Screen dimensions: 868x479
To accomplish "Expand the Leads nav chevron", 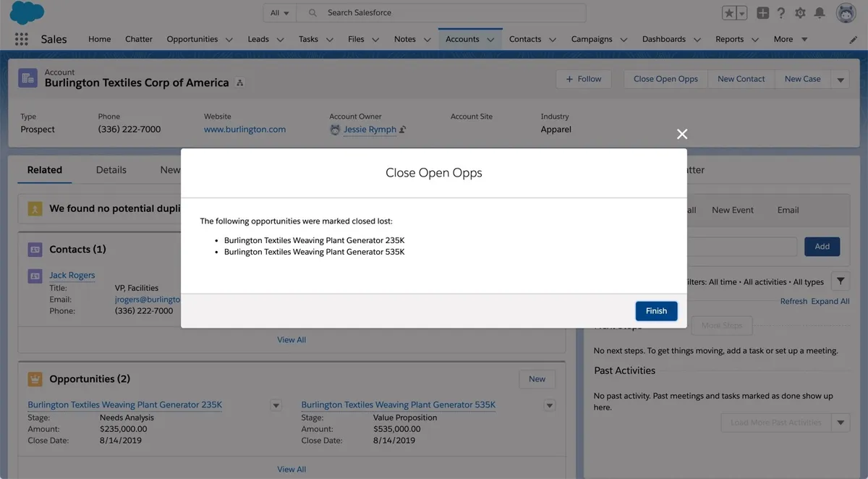I will pyautogui.click(x=280, y=40).
